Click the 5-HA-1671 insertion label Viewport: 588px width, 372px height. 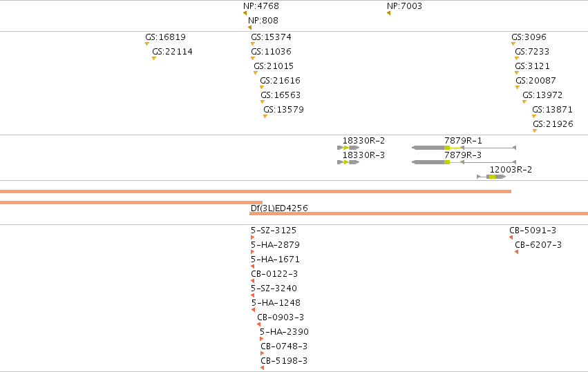(x=275, y=260)
